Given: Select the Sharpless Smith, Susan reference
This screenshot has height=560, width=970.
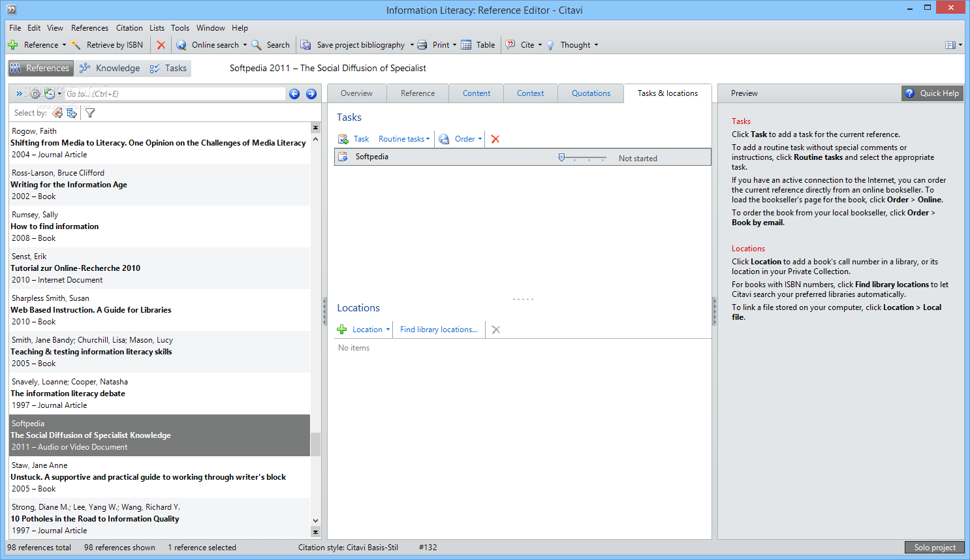Looking at the screenshot, I should (x=160, y=310).
